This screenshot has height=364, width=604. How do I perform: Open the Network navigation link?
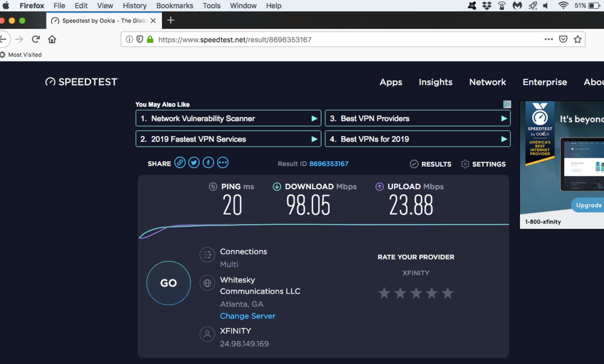[x=487, y=82]
